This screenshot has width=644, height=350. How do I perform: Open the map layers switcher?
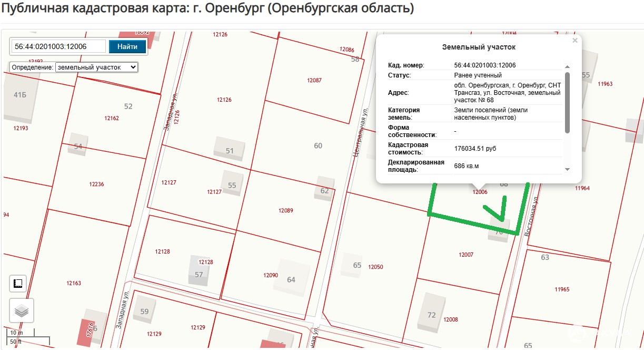tap(21, 310)
